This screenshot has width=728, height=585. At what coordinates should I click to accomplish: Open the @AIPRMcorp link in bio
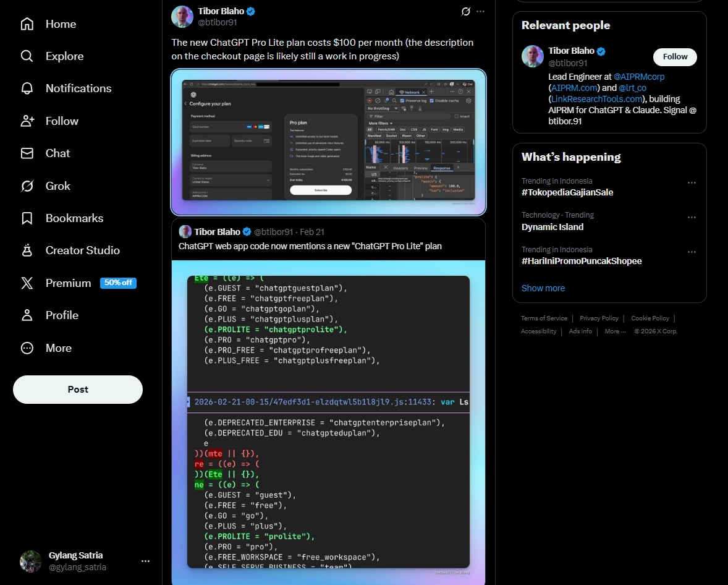(x=639, y=77)
